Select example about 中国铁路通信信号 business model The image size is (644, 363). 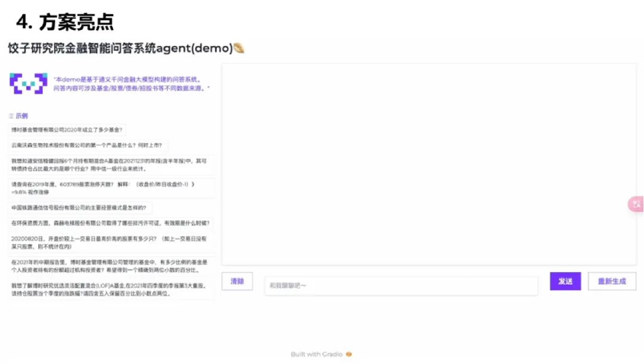pyautogui.click(x=79, y=208)
